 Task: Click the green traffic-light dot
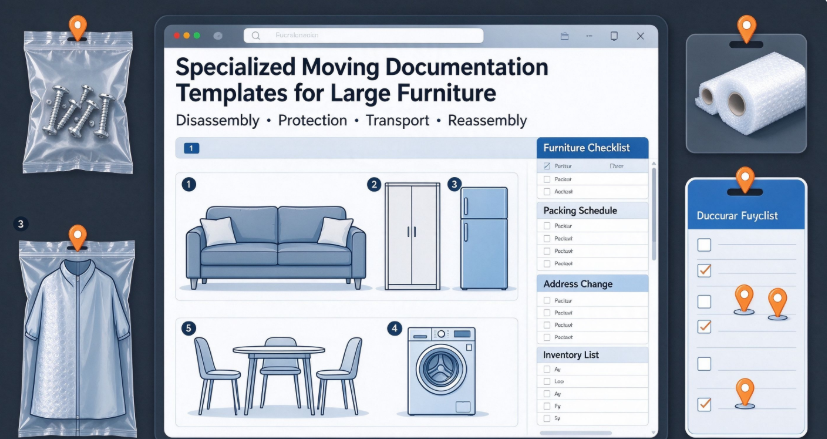pyautogui.click(x=197, y=35)
